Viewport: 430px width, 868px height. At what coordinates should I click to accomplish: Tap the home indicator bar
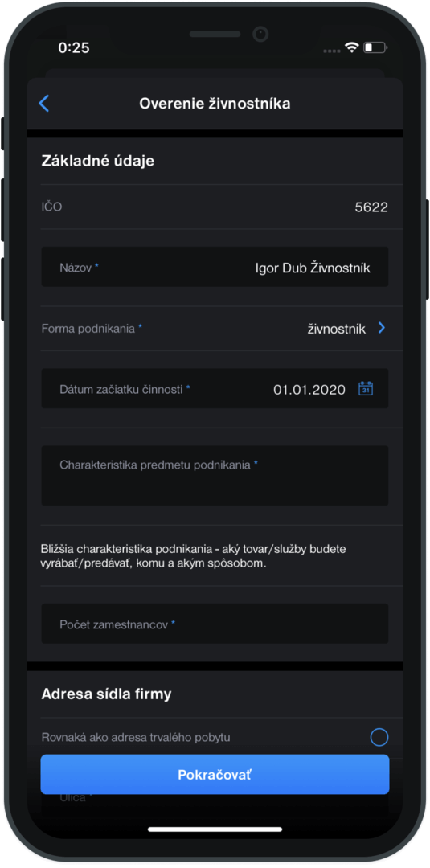[215, 829]
